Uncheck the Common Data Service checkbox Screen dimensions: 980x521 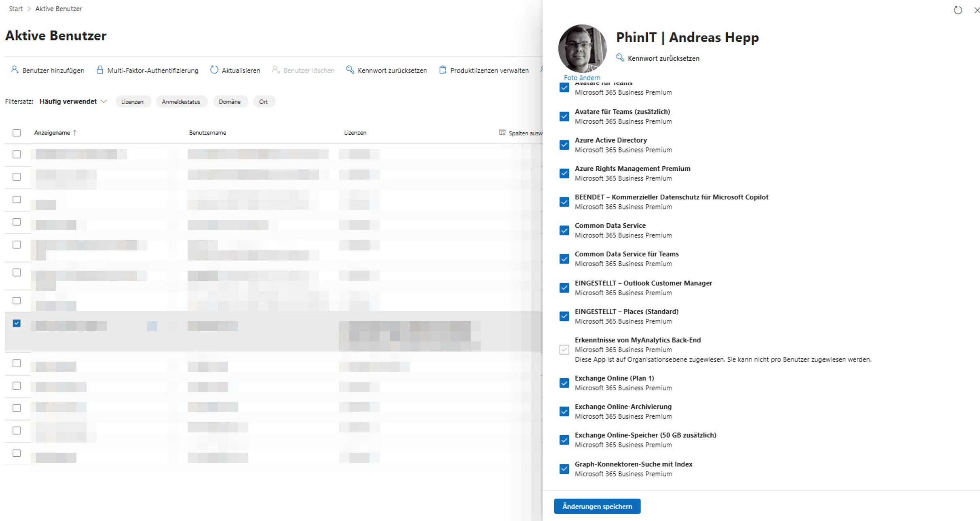click(x=564, y=231)
